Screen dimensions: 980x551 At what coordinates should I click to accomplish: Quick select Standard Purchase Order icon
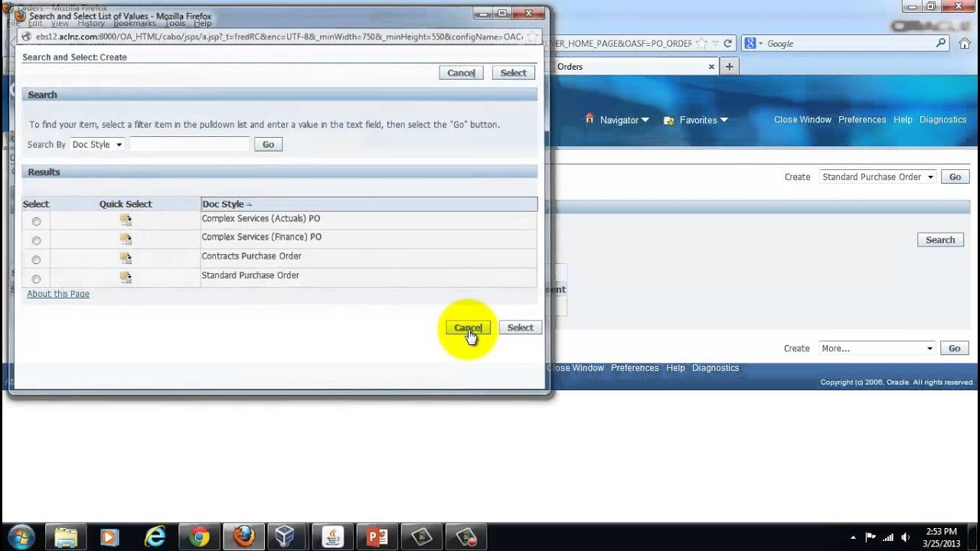[x=126, y=277]
